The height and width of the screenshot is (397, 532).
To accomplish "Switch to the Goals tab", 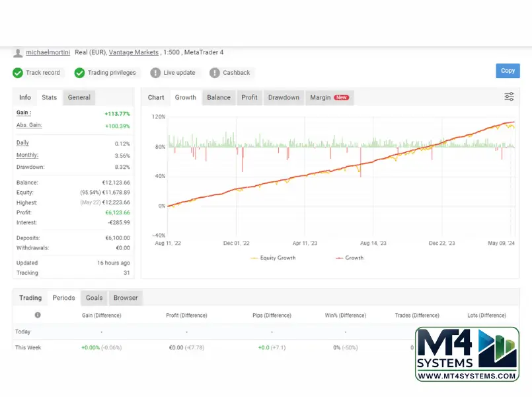I will 94,298.
